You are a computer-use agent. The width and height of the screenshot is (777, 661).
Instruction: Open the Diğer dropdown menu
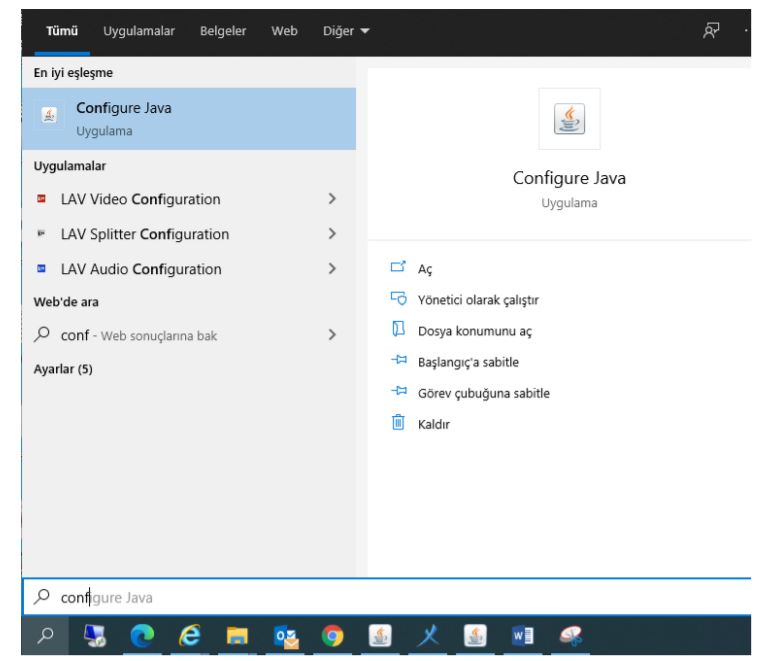(346, 31)
